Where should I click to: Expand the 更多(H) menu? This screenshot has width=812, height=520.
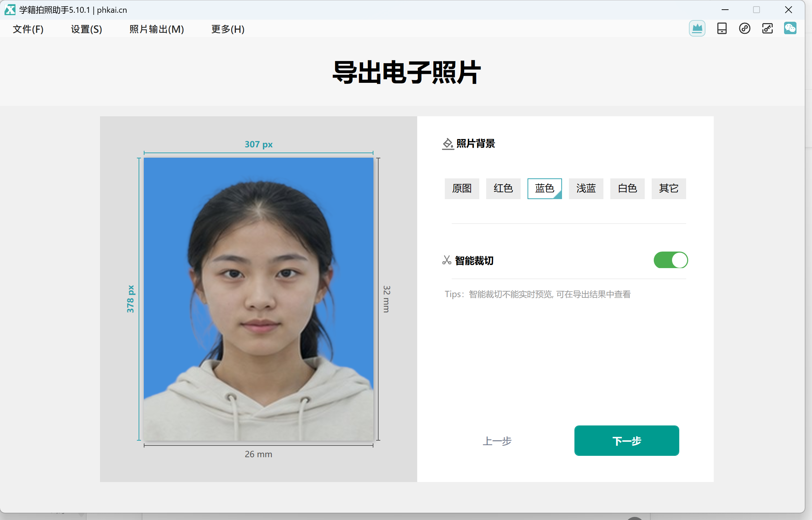(x=228, y=29)
